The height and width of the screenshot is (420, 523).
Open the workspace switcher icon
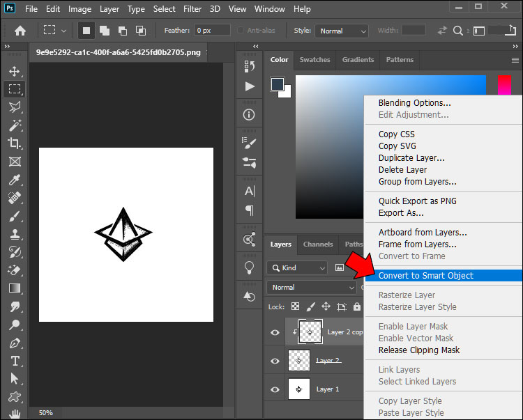click(x=479, y=31)
